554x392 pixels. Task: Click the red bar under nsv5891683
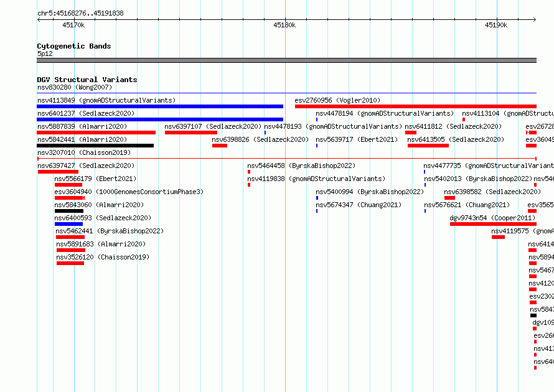click(x=71, y=250)
